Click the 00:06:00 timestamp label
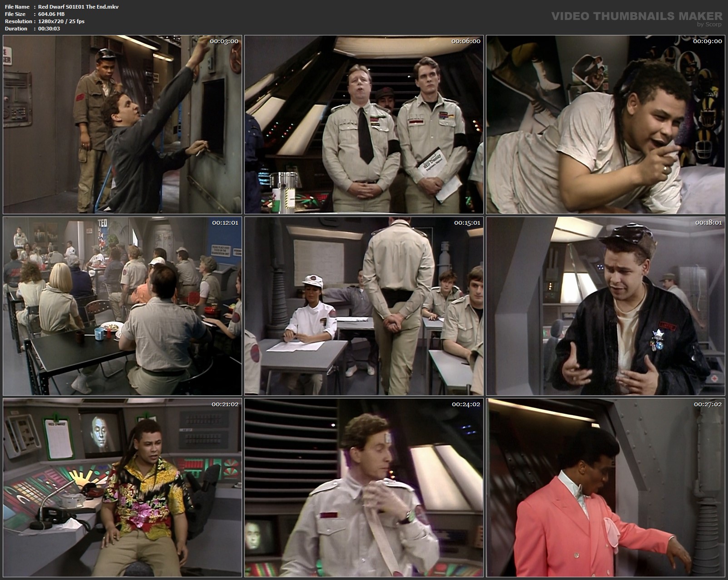This screenshot has width=728, height=580. coord(466,42)
